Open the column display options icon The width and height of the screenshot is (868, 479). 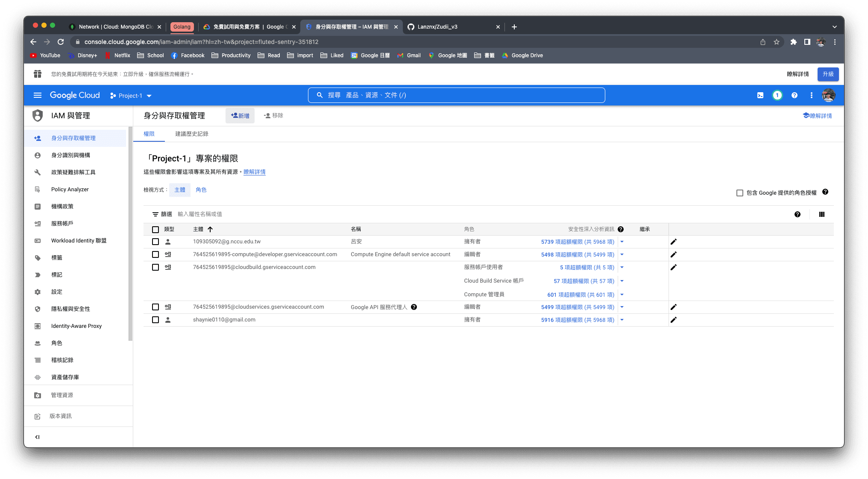point(822,214)
